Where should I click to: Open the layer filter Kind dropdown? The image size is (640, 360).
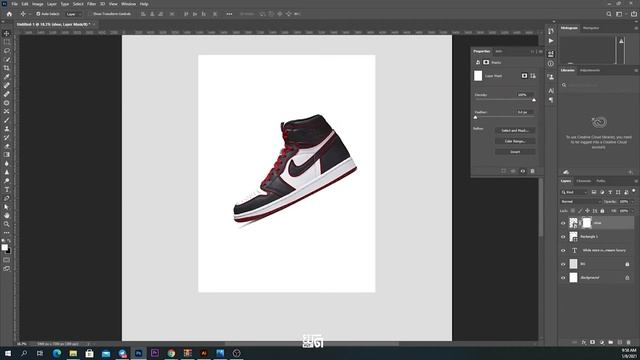point(574,192)
